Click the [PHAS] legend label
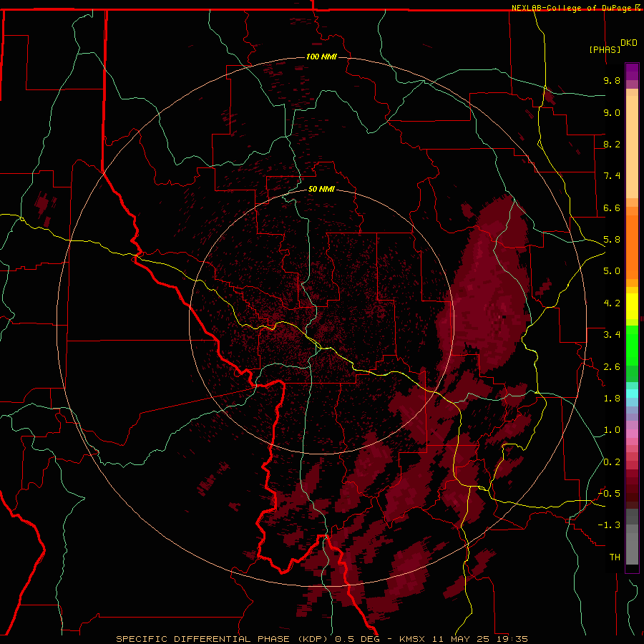This screenshot has width=644, height=644. coord(605,49)
